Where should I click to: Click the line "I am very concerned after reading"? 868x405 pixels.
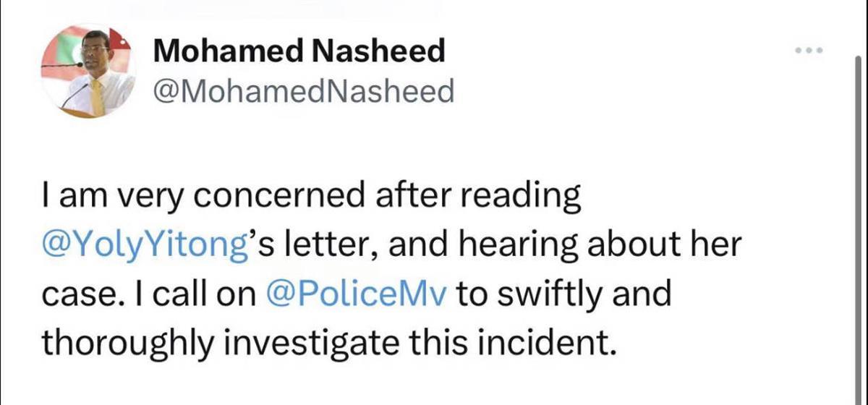[x=311, y=198]
